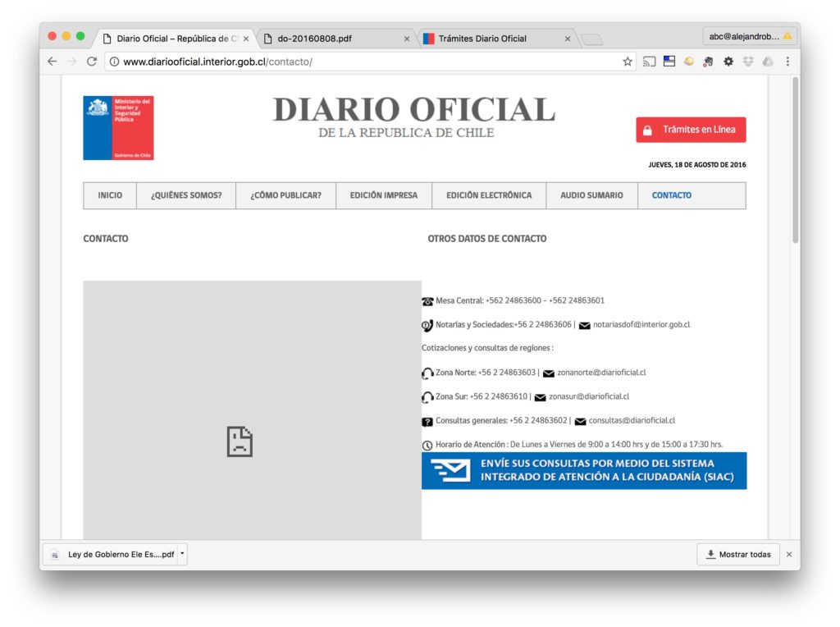The image size is (840, 627).
Task: Click the telephone icon by Mesa Central
Action: [427, 301]
